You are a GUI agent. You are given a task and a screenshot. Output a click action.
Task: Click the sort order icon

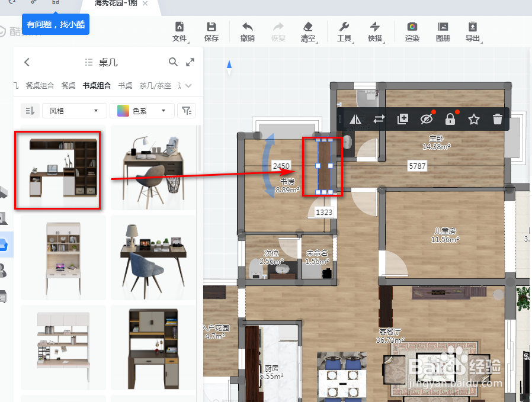click(30, 111)
